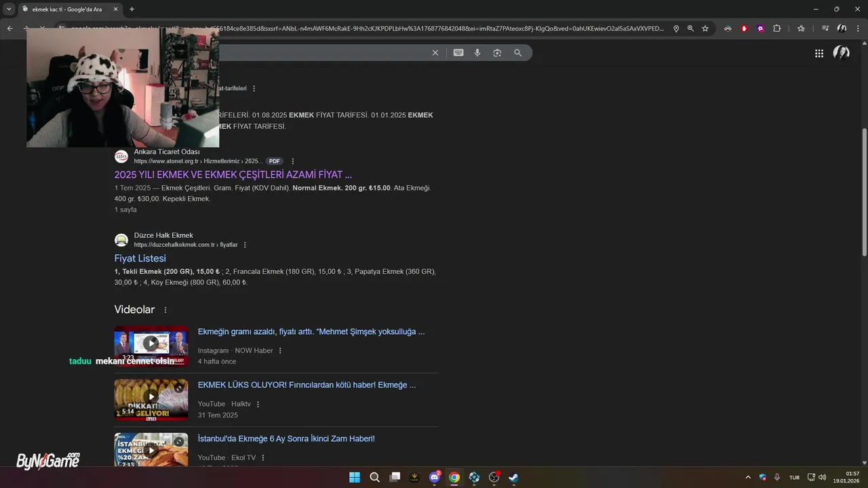Open Task View on the taskbar
Image resolution: width=868 pixels, height=488 pixels.
point(395,477)
